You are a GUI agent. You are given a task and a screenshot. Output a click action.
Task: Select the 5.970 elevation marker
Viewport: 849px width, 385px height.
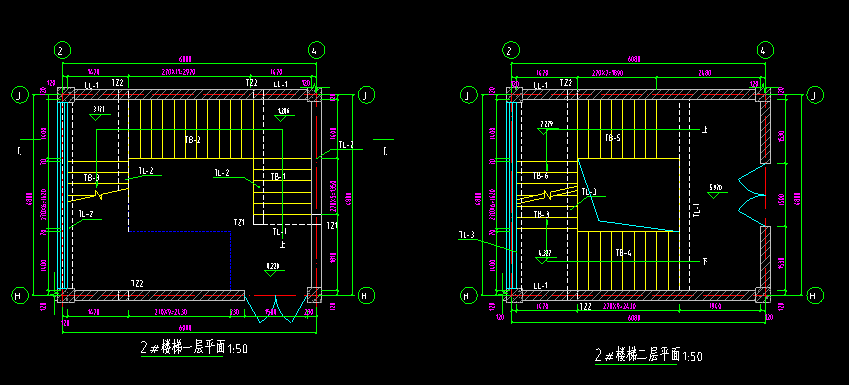click(716, 190)
